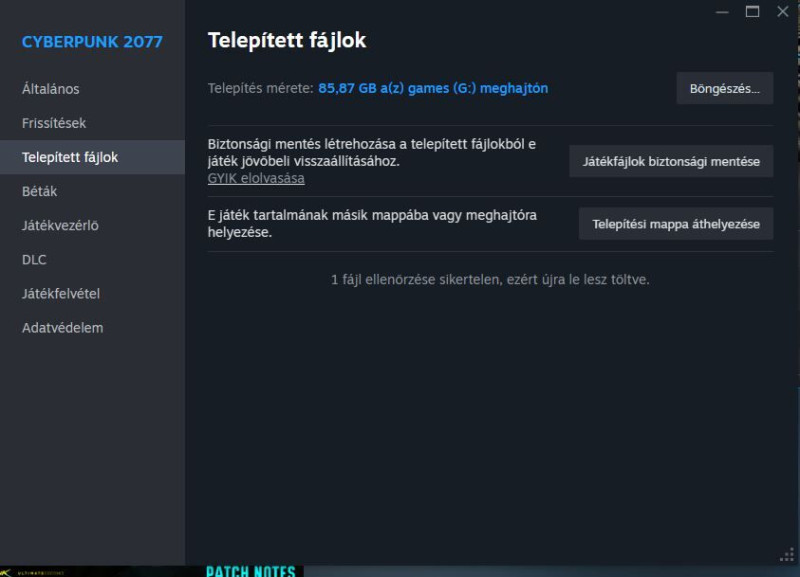The width and height of the screenshot is (800, 577).
Task: Click Telepítési mappa áthelyezése button
Action: coord(676,224)
